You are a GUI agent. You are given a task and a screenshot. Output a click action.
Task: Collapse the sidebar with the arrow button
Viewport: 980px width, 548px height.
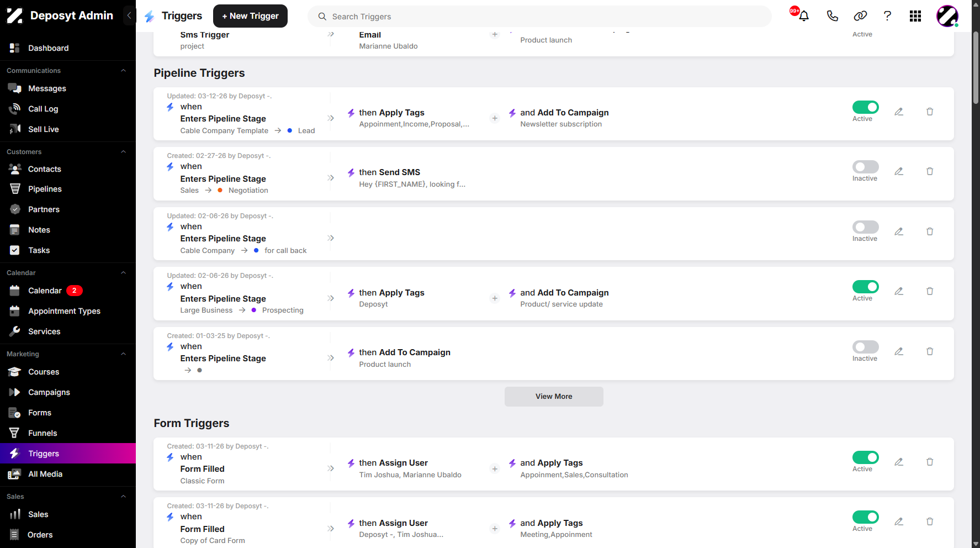pos(129,15)
